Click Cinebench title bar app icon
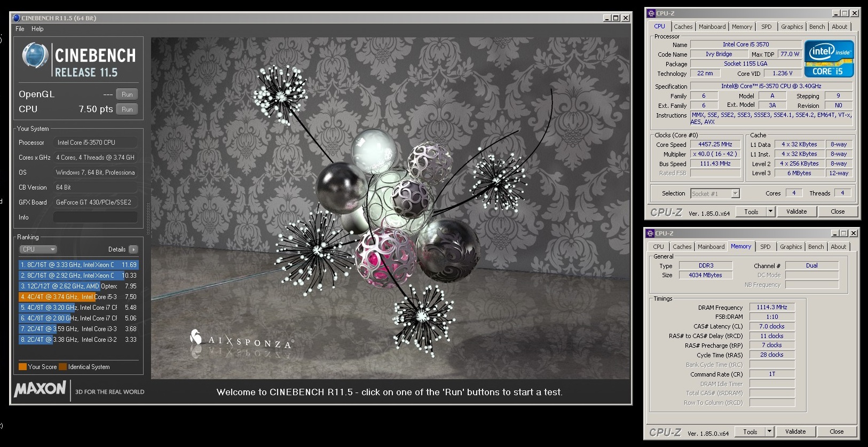 coord(16,18)
